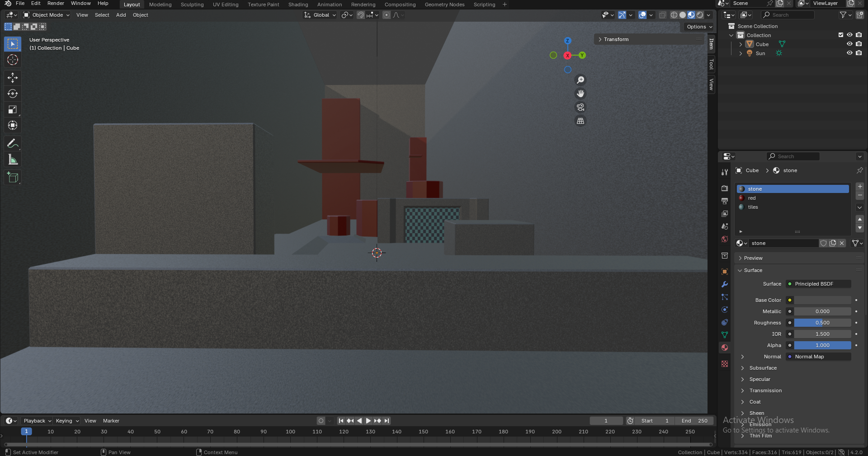This screenshot has height=456, width=868.
Task: Open the timeline Marker menu
Action: pos(111,421)
